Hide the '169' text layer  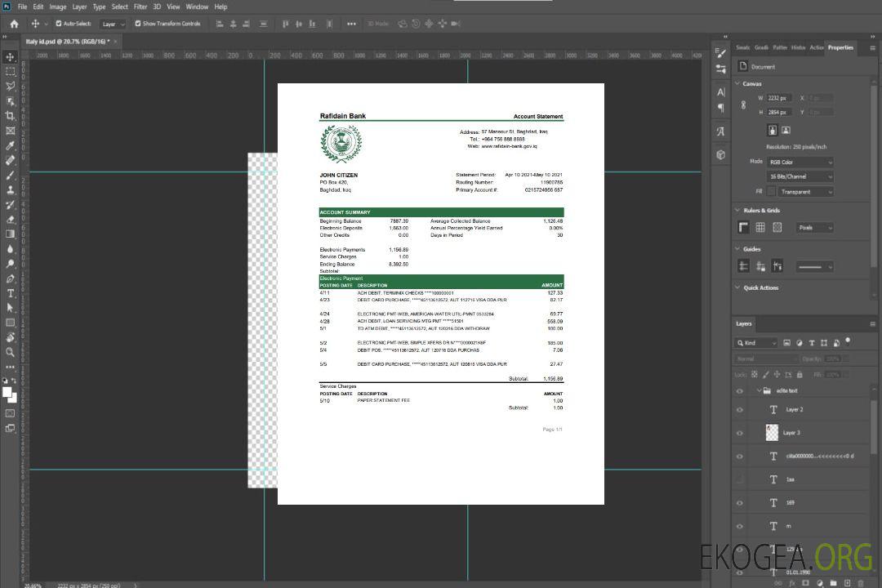pyautogui.click(x=740, y=503)
